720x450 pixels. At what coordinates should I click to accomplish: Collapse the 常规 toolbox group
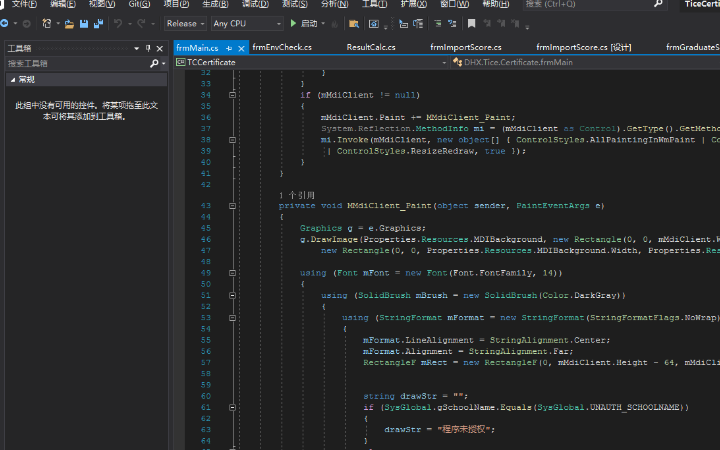click(13, 79)
